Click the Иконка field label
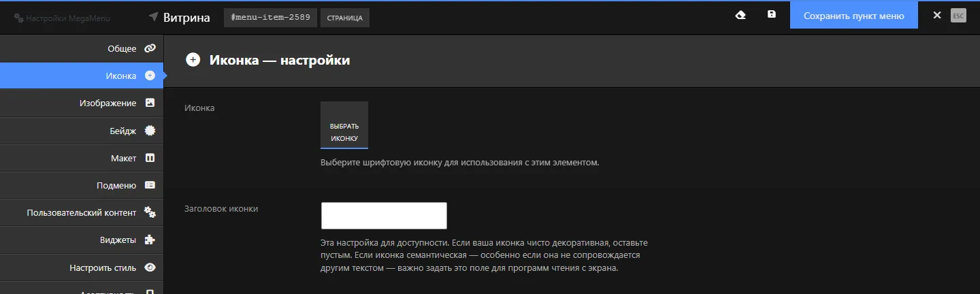 point(200,108)
